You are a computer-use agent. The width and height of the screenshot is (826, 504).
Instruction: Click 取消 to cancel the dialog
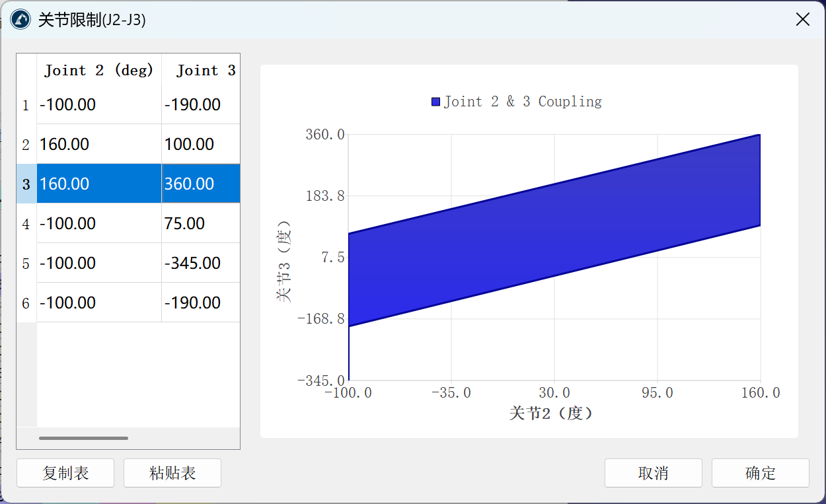pyautogui.click(x=653, y=473)
